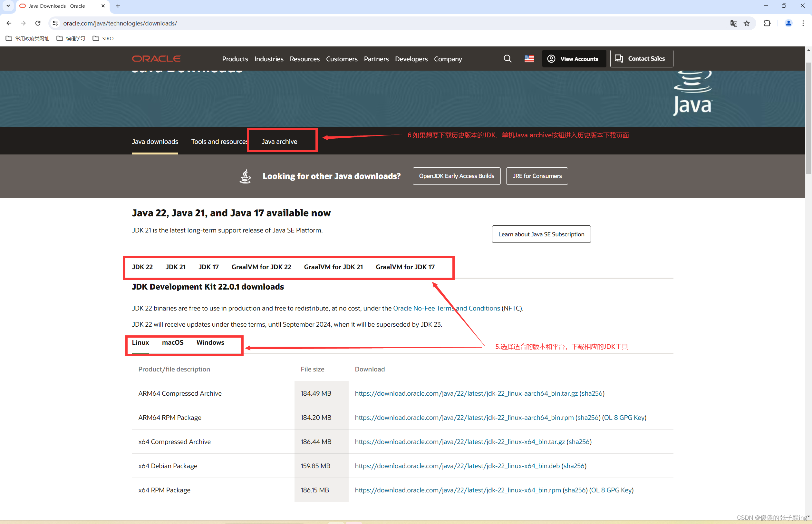This screenshot has height=524, width=812.
Task: Click the site information icon beside URL
Action: 55,23
